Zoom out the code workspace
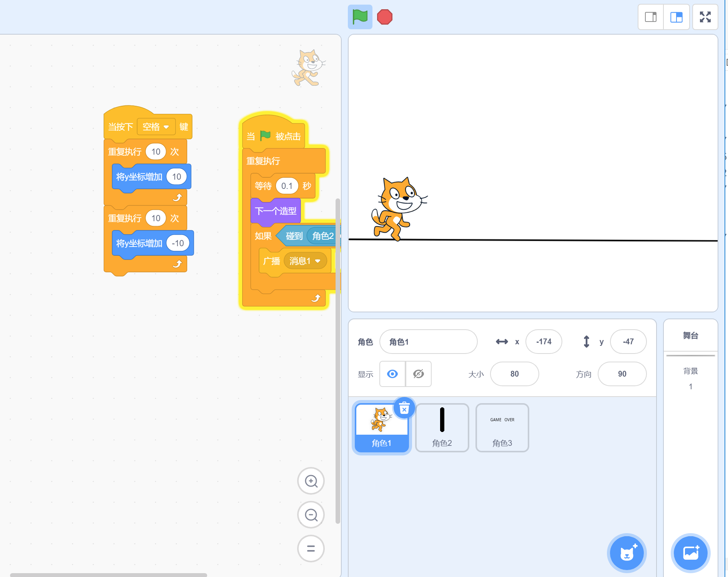 pos(311,515)
